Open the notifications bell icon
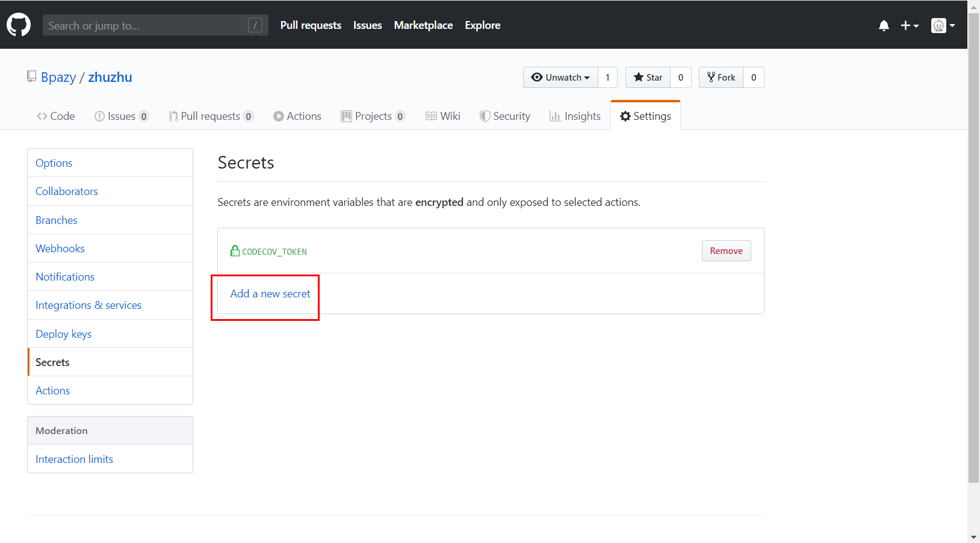The width and height of the screenshot is (980, 543). tap(883, 25)
